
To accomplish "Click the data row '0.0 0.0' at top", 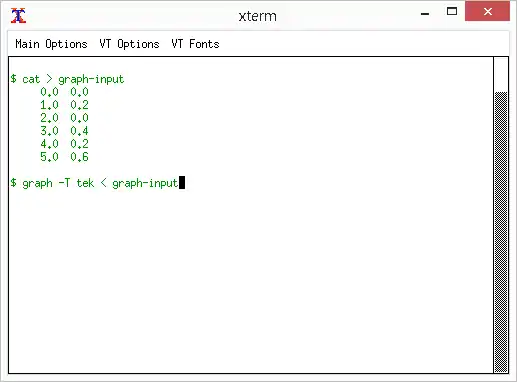I will (x=64, y=92).
